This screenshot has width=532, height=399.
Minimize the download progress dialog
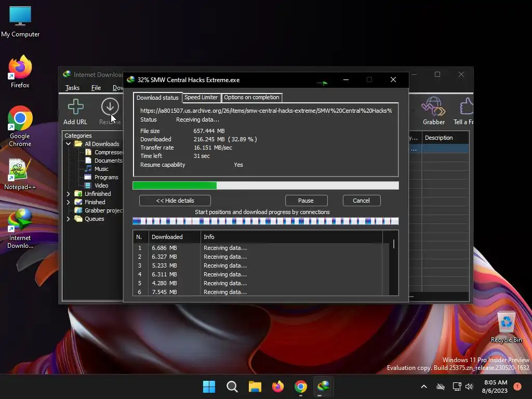[x=346, y=79]
